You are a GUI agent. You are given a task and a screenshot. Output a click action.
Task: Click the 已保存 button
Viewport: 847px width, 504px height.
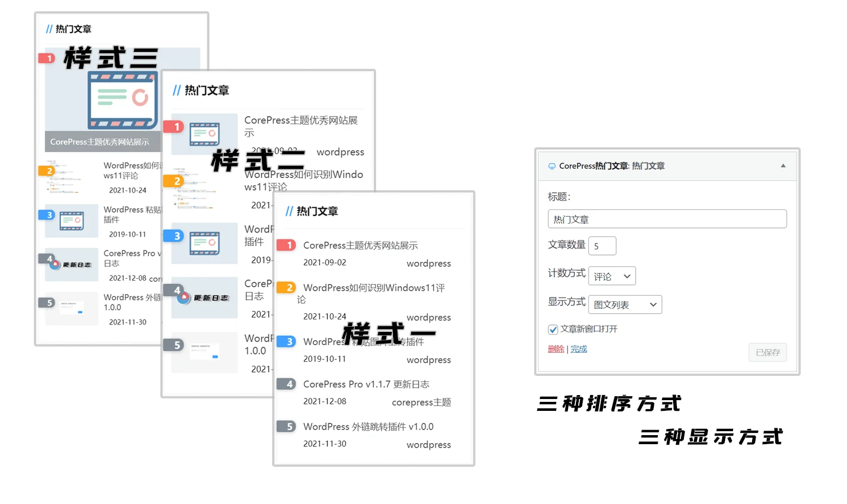(x=768, y=353)
